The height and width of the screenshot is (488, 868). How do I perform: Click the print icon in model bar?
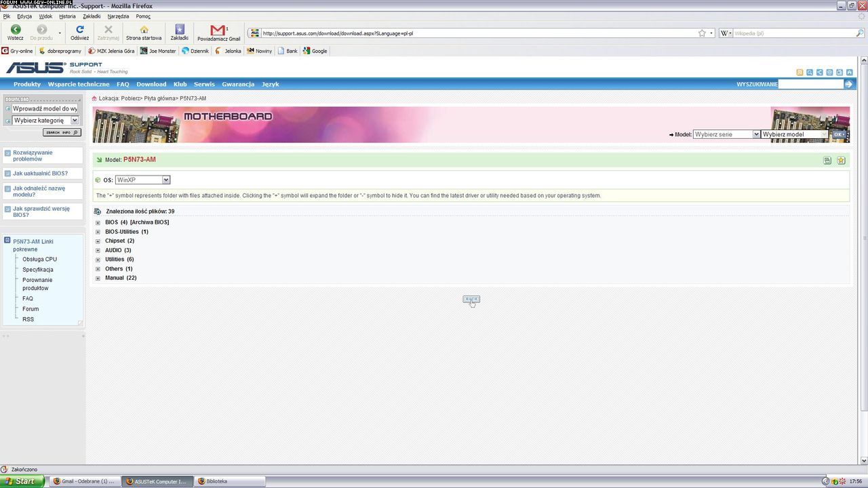[827, 161]
